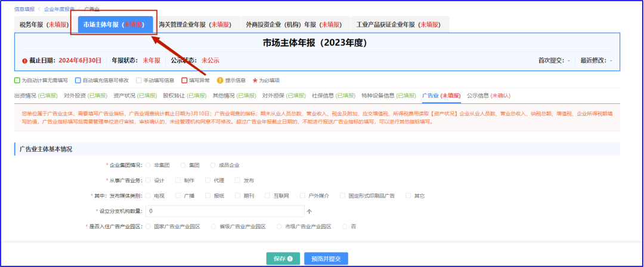Select 否 for 入住广告产业园区
This screenshot has height=267, width=644.
(345, 227)
